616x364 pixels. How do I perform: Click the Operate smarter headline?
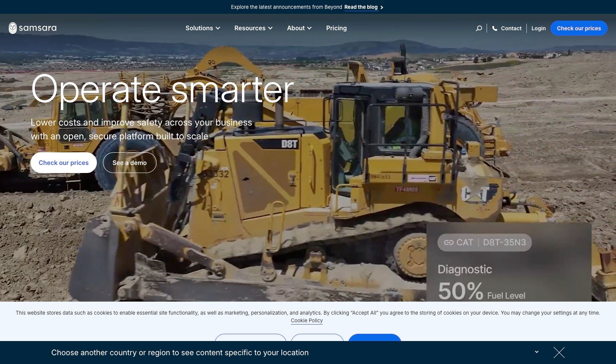click(162, 90)
